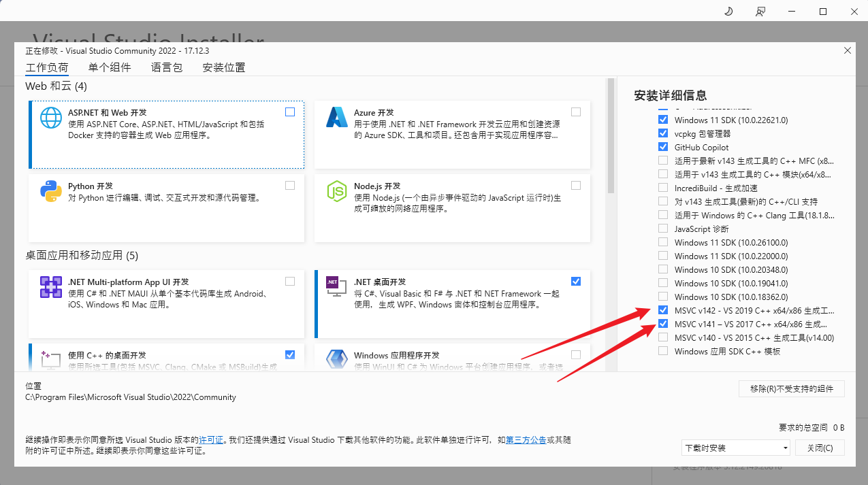
Task: Disable MSVC v142 - VS 2019 component
Action: point(662,310)
